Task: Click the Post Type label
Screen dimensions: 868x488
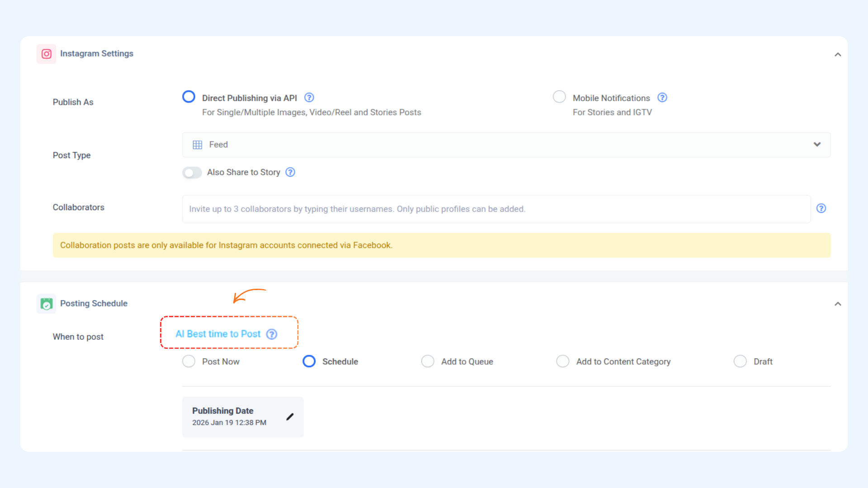Action: tap(71, 155)
